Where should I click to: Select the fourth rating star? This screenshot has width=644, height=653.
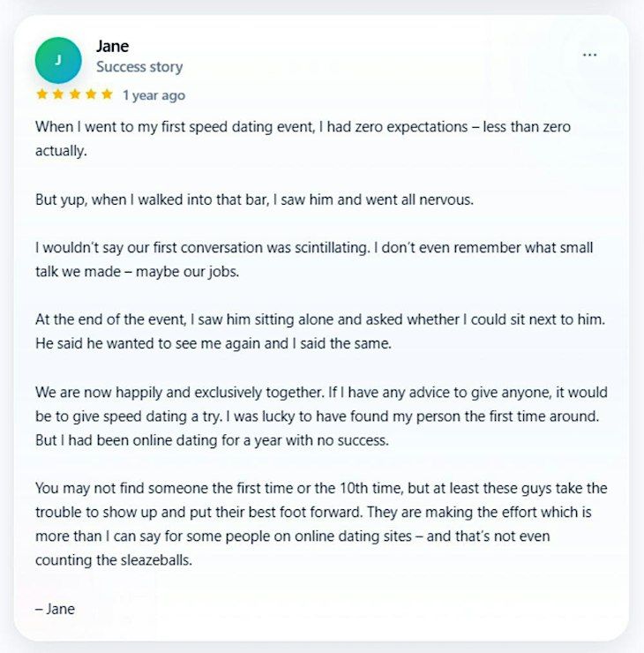(x=91, y=94)
